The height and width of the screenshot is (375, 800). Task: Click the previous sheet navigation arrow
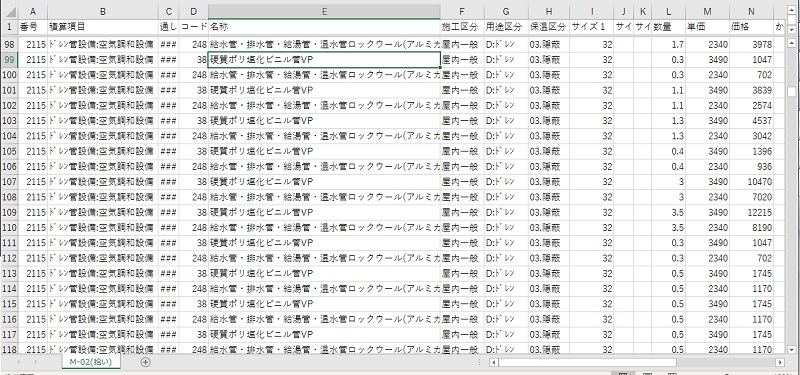point(19,362)
